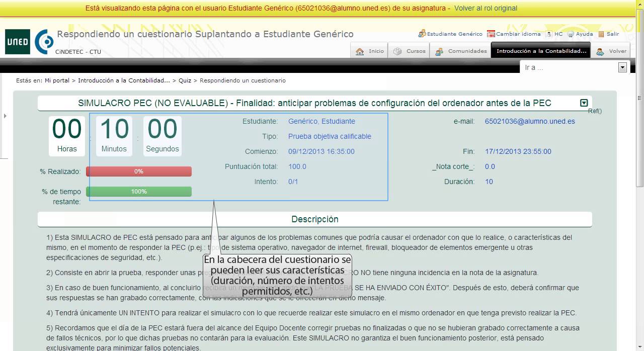Click the Ayuda link
644x351 pixels.
coord(584,34)
